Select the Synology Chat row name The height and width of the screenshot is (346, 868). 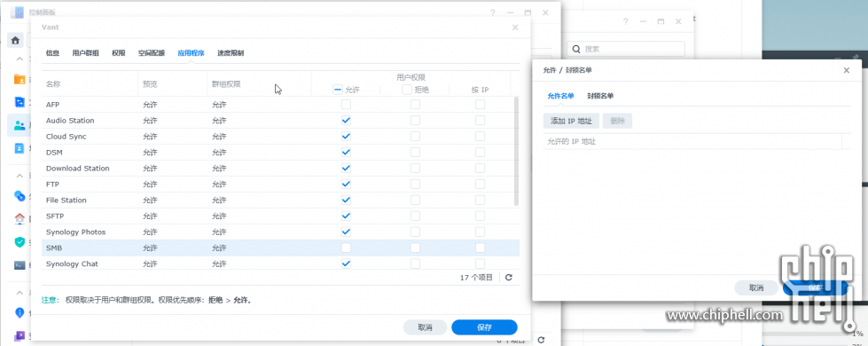[x=72, y=264]
